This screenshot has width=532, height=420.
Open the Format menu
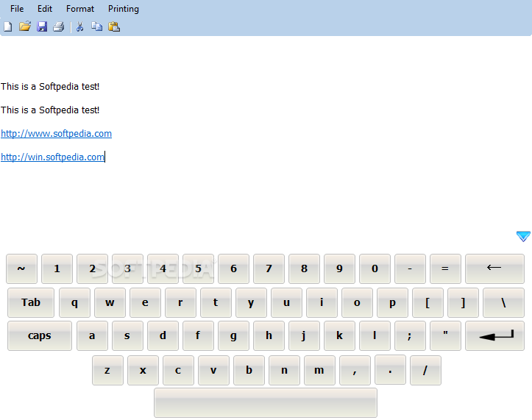point(80,9)
